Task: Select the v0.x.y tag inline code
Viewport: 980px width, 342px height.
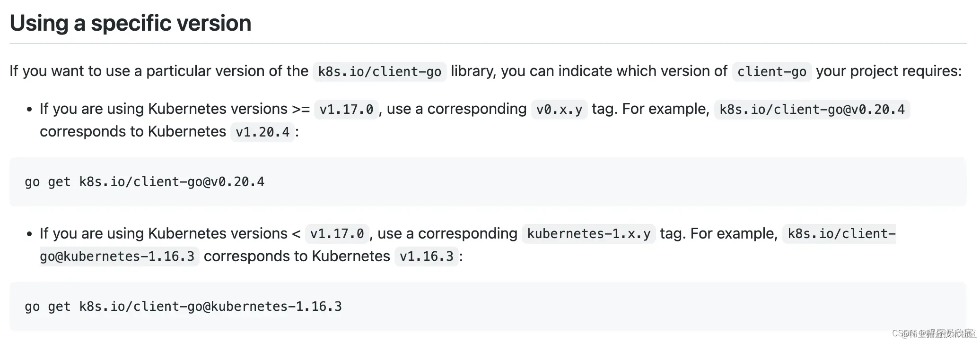Action: (x=559, y=109)
